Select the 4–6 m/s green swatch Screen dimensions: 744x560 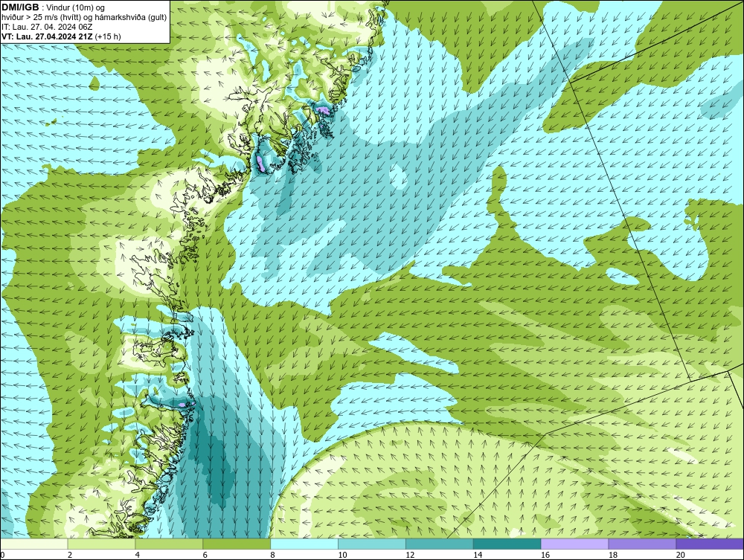169,544
